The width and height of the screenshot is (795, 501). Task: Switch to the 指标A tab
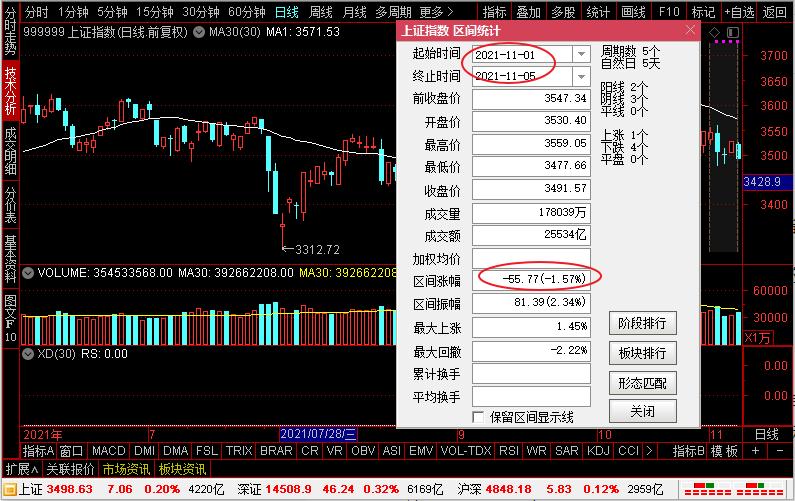coord(38,450)
